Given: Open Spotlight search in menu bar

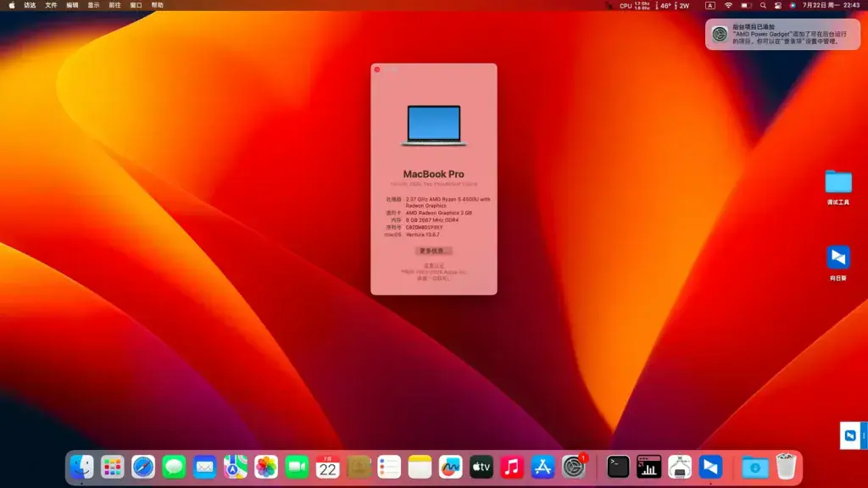Looking at the screenshot, I should click(763, 6).
